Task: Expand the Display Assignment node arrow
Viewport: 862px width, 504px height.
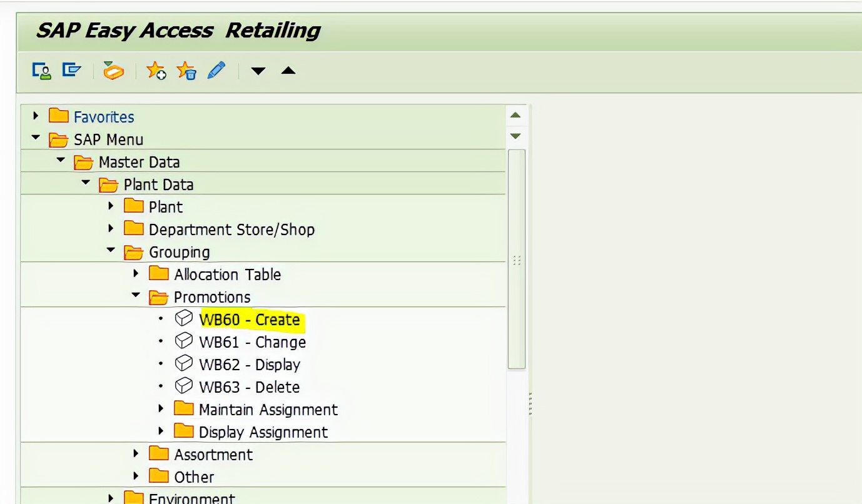Action: point(161,431)
